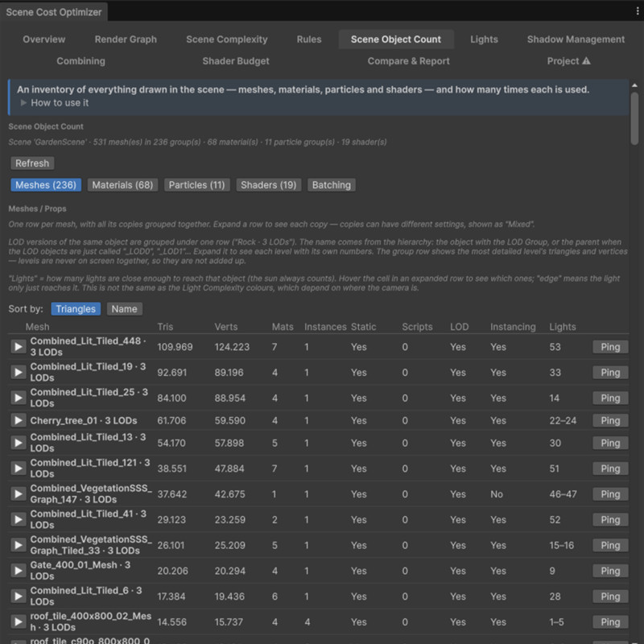
Task: Open the Lights tab
Action: (484, 39)
